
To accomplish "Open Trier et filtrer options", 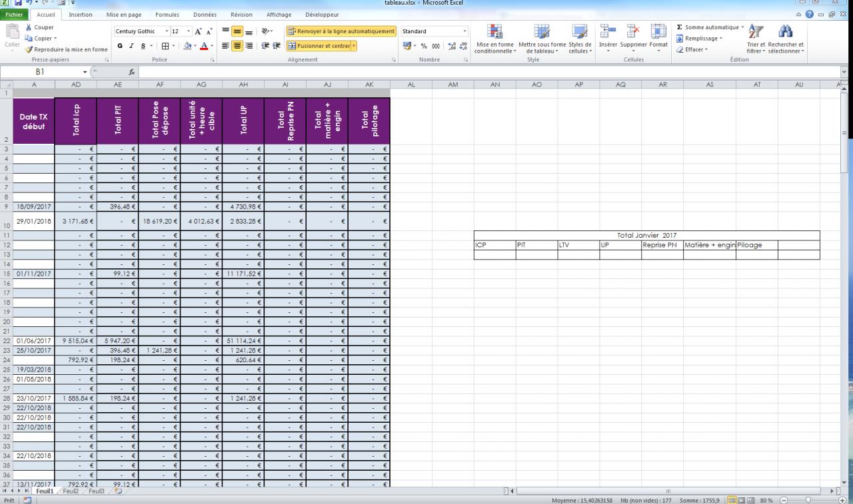I will pos(755,39).
